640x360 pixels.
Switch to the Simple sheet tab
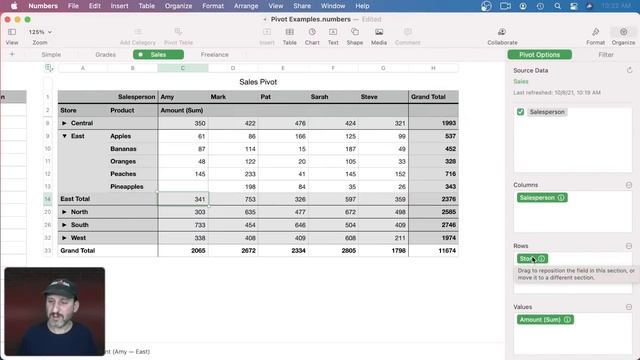click(x=51, y=55)
